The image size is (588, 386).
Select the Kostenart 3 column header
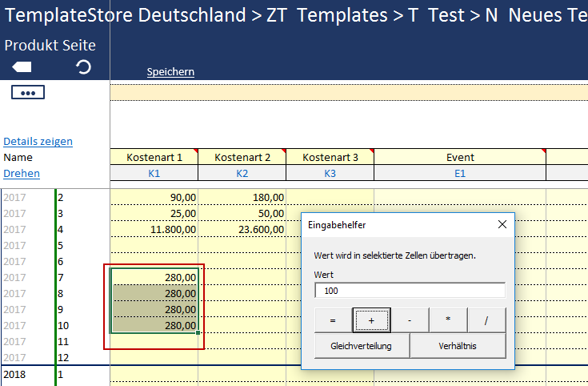pos(330,158)
